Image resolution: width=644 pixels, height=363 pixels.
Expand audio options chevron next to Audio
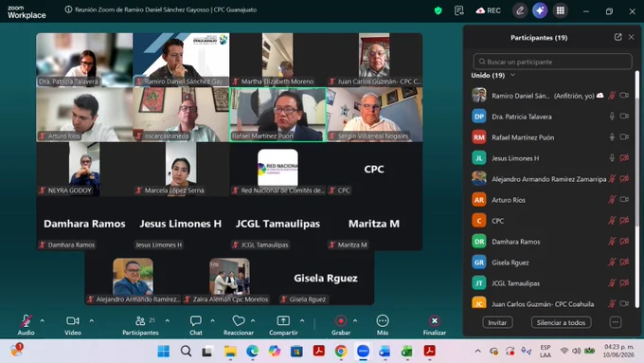(43, 320)
